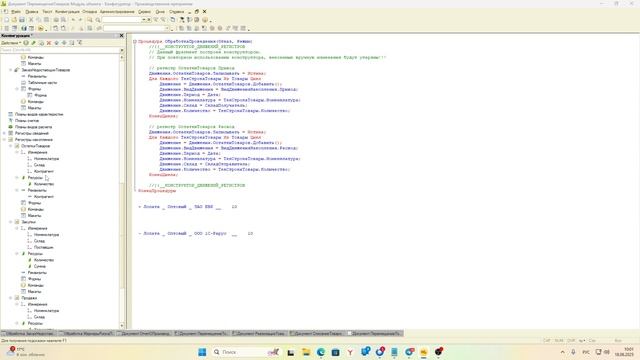This screenshot has width=640, height=360.
Task: Undo last action using toolbar arrow
Action: pyautogui.click(x=73, y=20)
